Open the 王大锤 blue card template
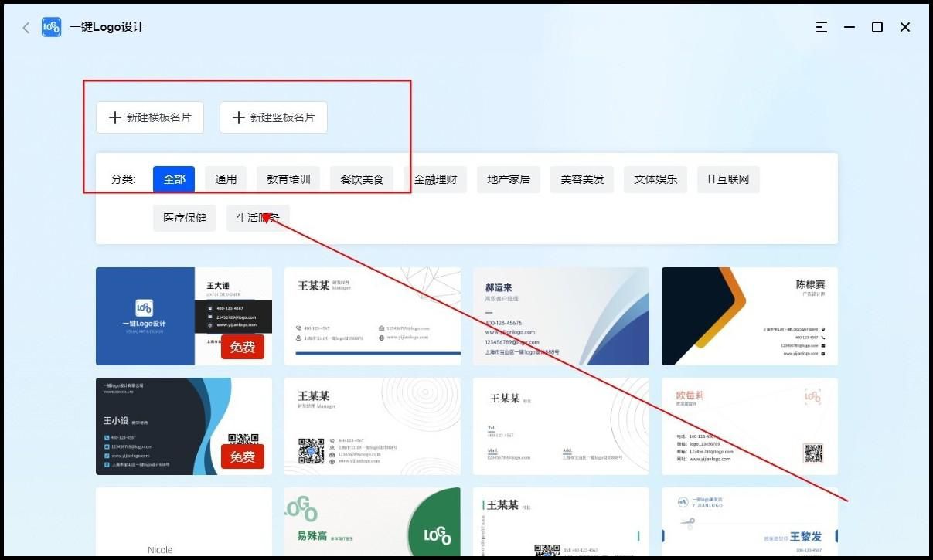Image resolution: width=933 pixels, height=560 pixels. pyautogui.click(x=184, y=316)
